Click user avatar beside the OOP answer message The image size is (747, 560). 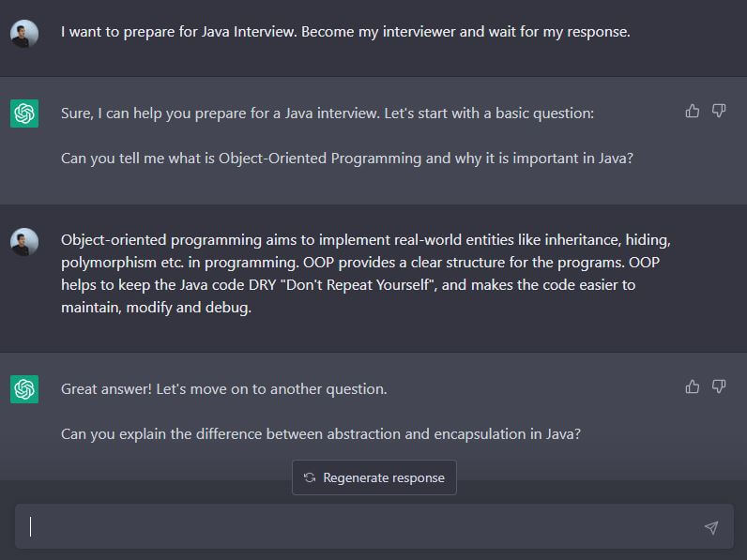pos(24,242)
